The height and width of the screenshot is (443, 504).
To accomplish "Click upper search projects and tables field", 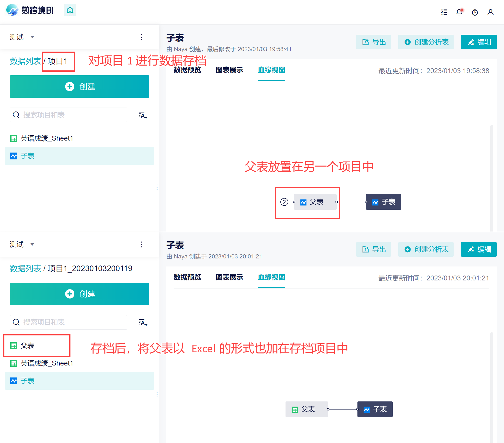I will (x=69, y=115).
